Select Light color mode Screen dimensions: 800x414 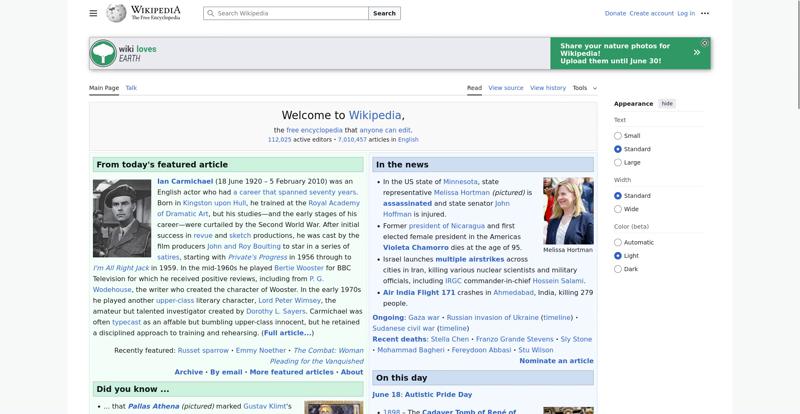pyautogui.click(x=618, y=256)
